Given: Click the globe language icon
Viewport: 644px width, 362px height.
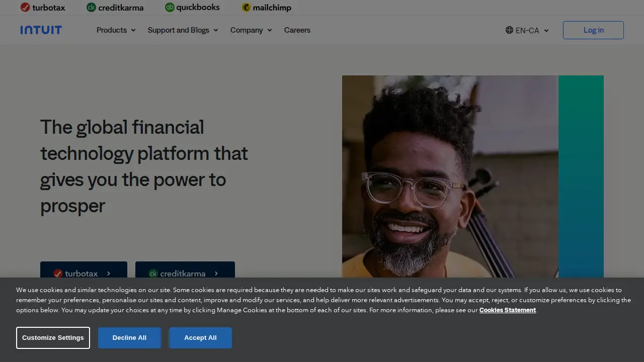Looking at the screenshot, I should click(509, 30).
